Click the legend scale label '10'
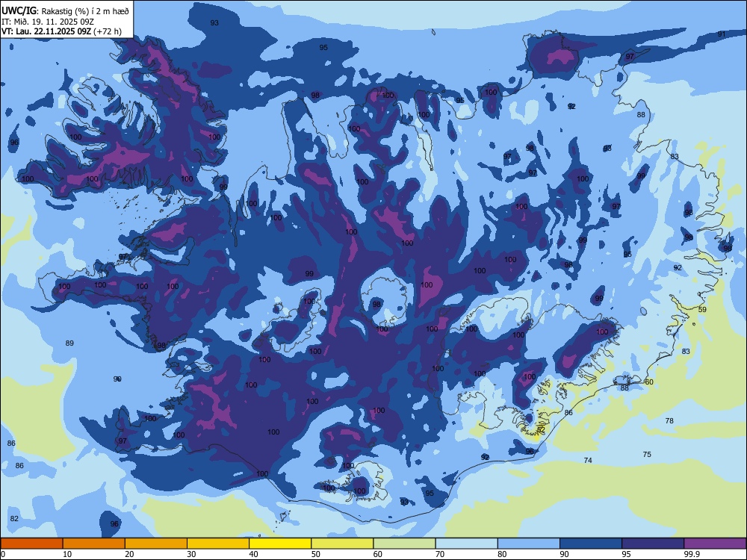 coord(67,554)
